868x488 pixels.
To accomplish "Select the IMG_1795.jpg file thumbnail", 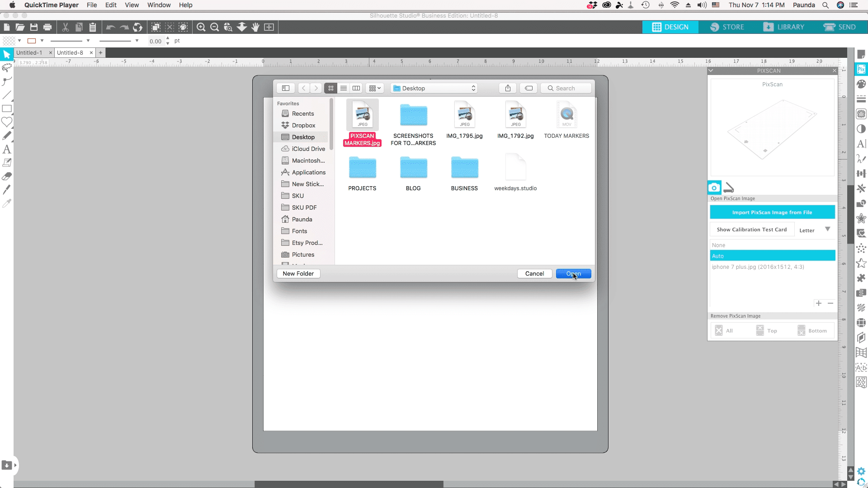I will (464, 115).
